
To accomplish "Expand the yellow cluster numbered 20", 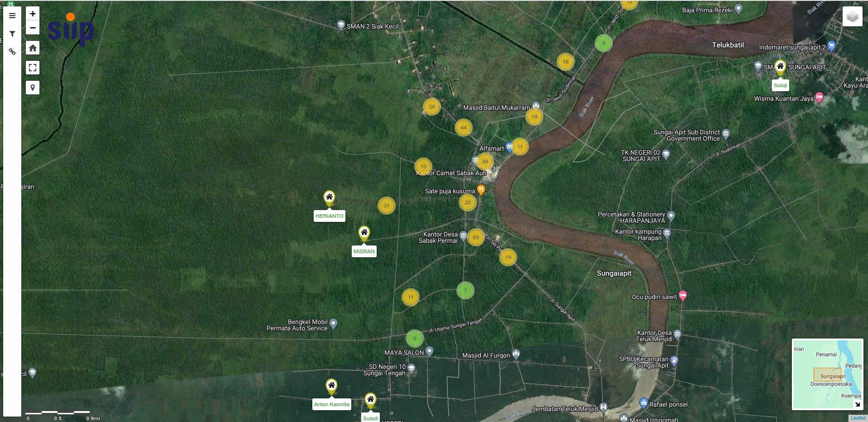I will (x=467, y=202).
